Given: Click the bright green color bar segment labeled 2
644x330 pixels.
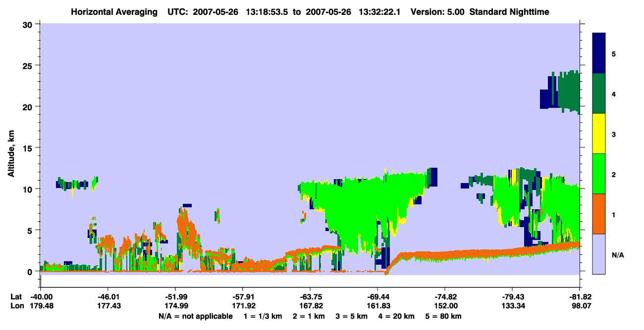Looking at the screenshot, I should (599, 174).
